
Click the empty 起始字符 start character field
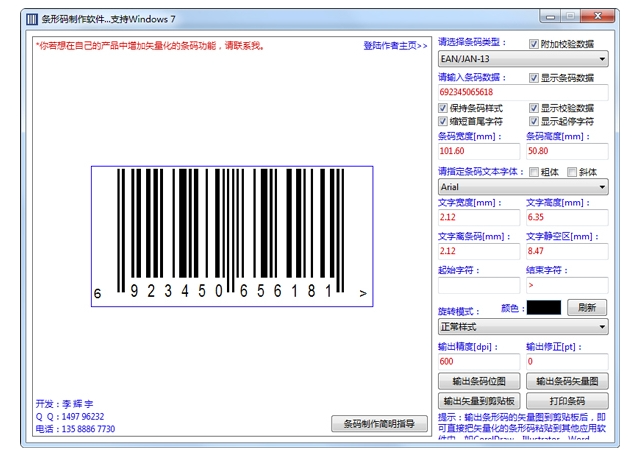(x=479, y=285)
